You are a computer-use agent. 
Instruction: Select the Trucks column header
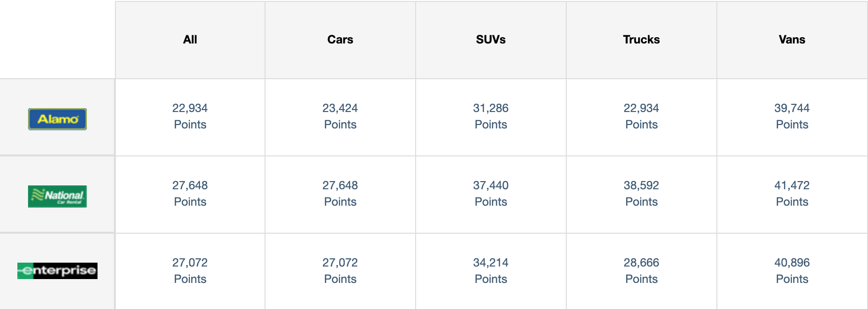tap(642, 40)
